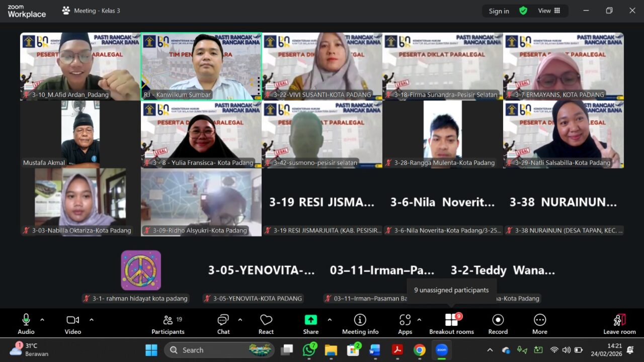The image size is (644, 362).
Task: Click Leave room
Action: 619,324
